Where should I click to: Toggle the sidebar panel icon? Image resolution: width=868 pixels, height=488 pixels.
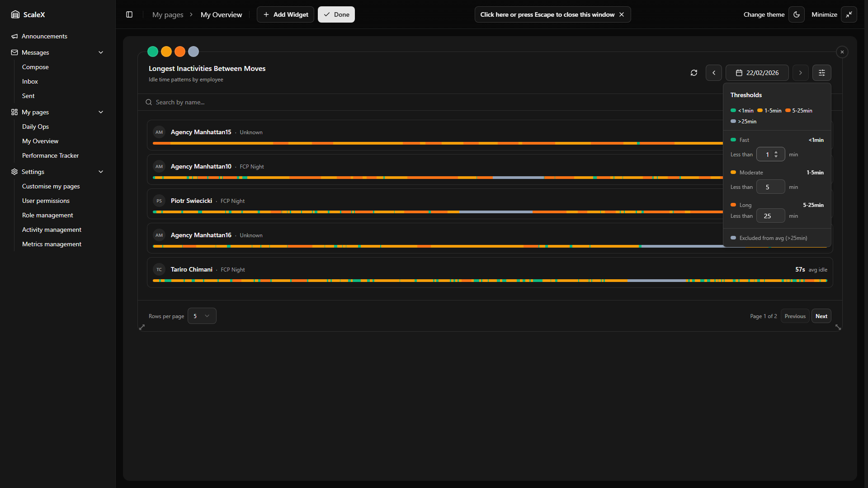click(129, 14)
